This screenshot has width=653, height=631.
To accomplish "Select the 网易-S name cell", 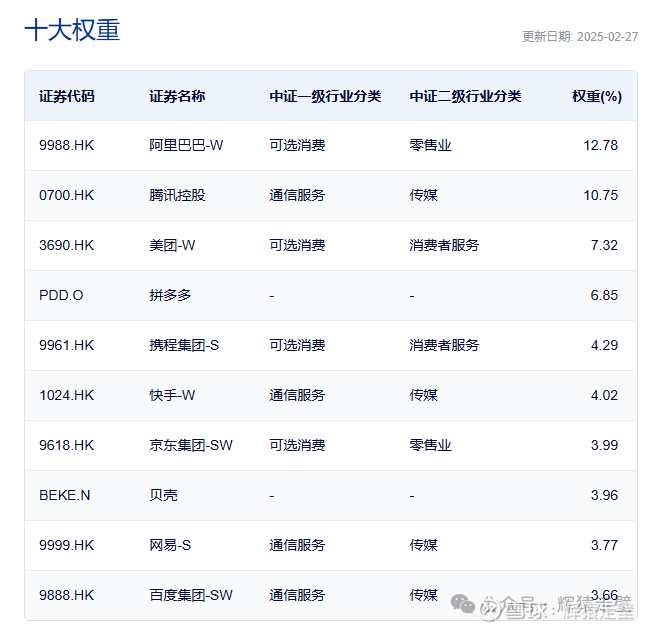I will pos(170,545).
